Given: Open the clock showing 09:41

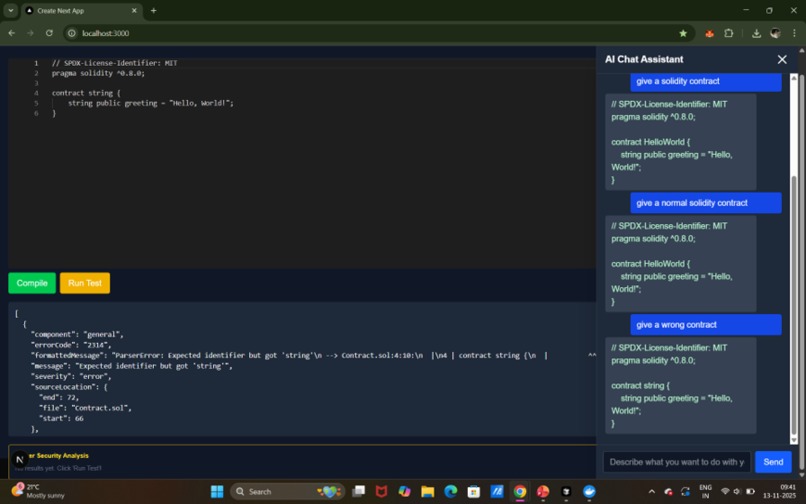Looking at the screenshot, I should click(x=780, y=491).
